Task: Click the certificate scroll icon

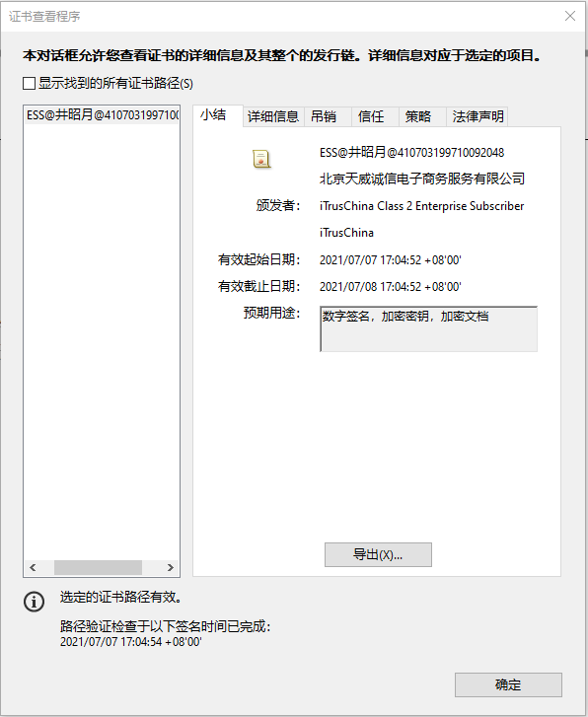Action: click(x=261, y=159)
